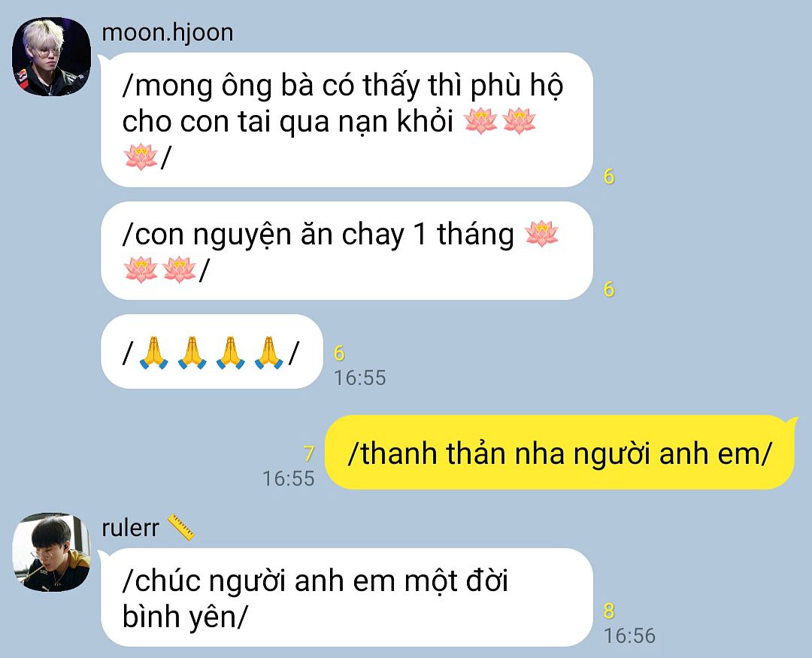Click the first praying hands emoji
Screen dimensions: 812x658
tap(154, 353)
